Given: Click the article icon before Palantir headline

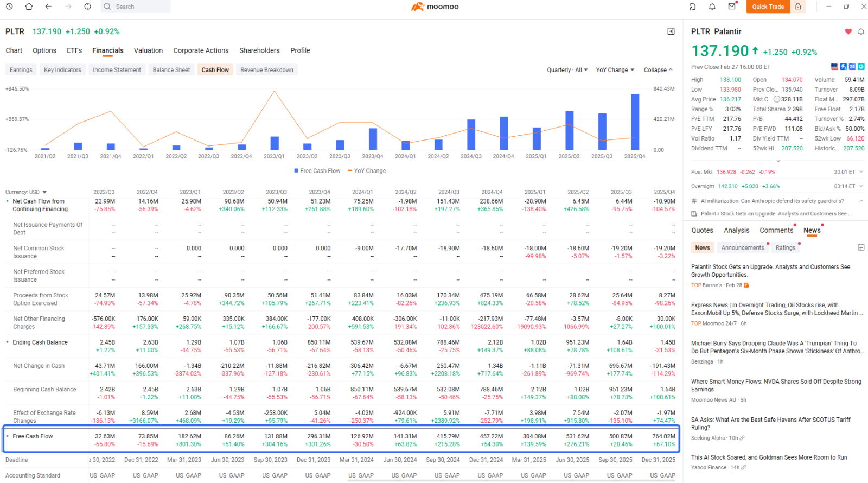Looking at the screenshot, I should 694,214.
